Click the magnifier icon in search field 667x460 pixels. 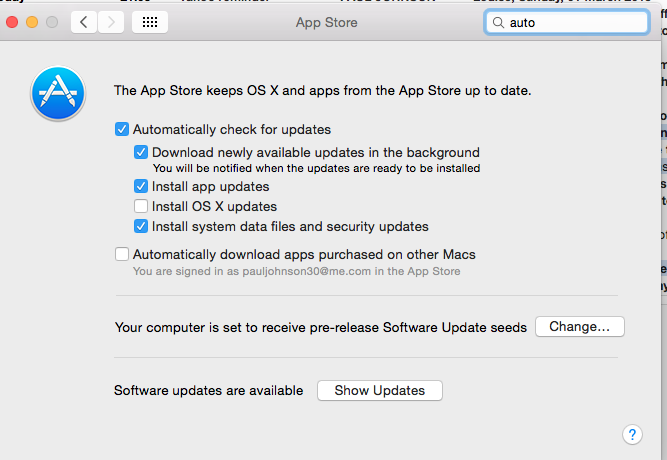coord(497,21)
